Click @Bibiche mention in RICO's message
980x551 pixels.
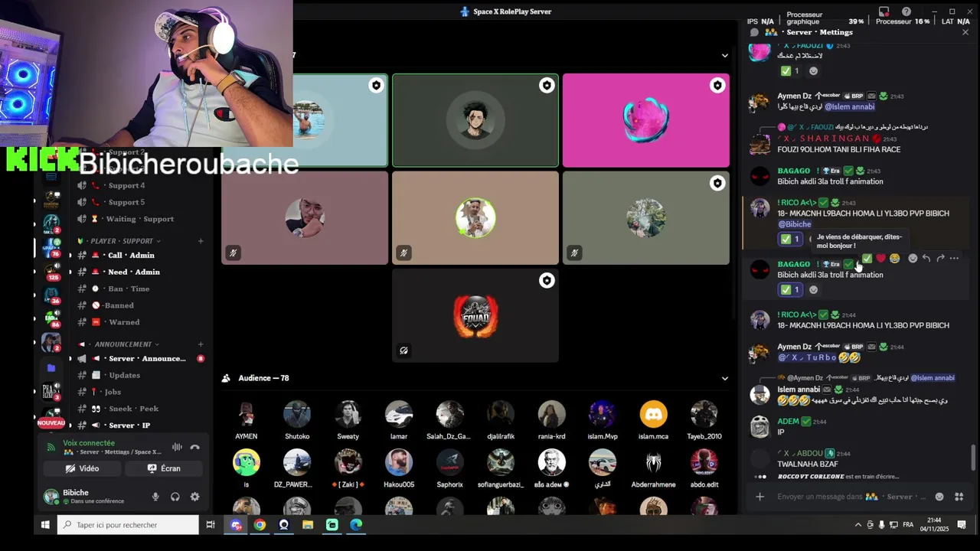pyautogui.click(x=795, y=224)
